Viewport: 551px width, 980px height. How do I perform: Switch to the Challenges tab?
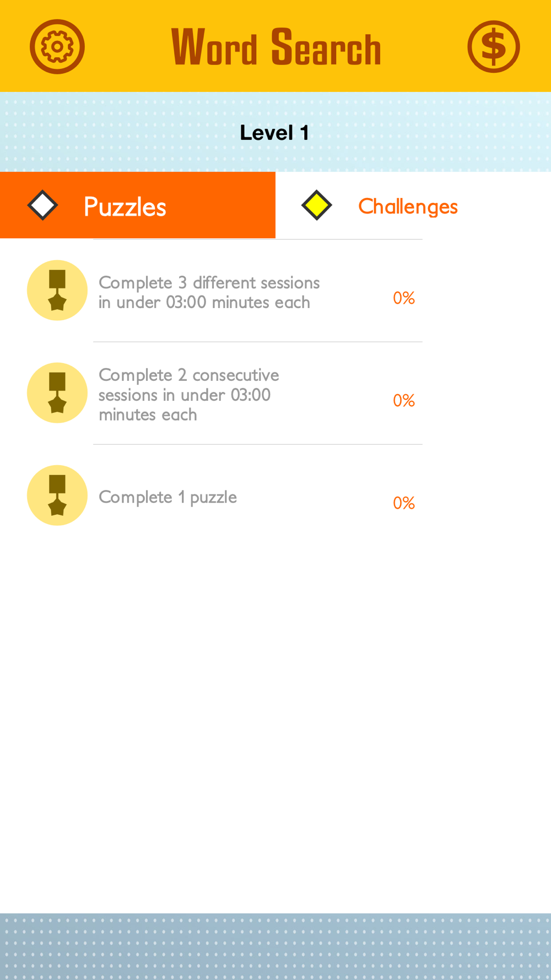coord(408,206)
